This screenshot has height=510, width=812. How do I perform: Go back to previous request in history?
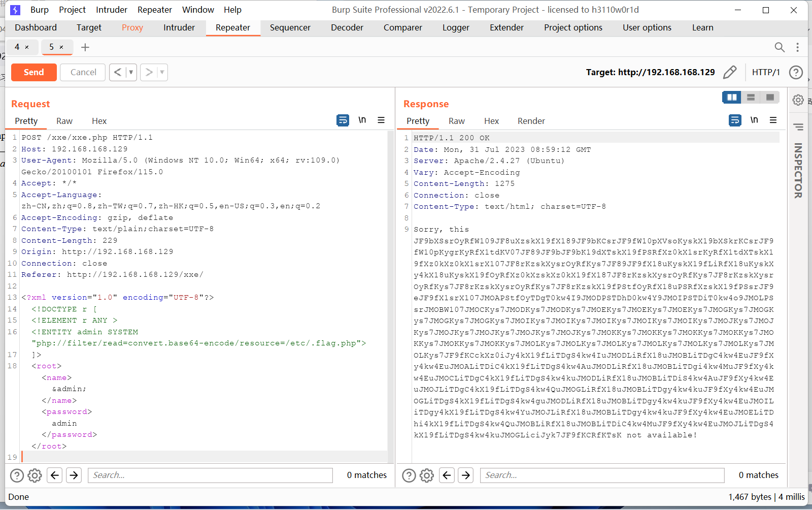pos(118,72)
